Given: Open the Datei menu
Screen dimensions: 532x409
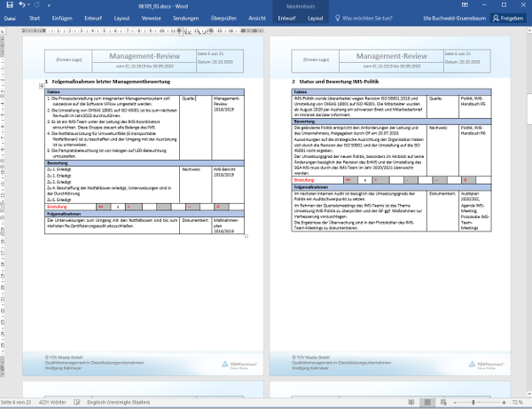Looking at the screenshot, I should [11, 17].
